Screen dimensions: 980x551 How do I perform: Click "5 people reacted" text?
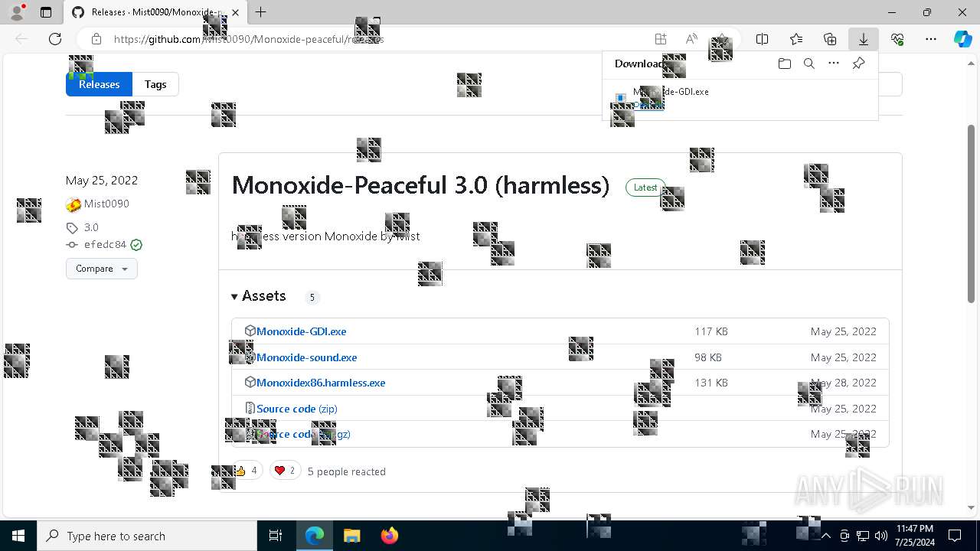(x=346, y=471)
